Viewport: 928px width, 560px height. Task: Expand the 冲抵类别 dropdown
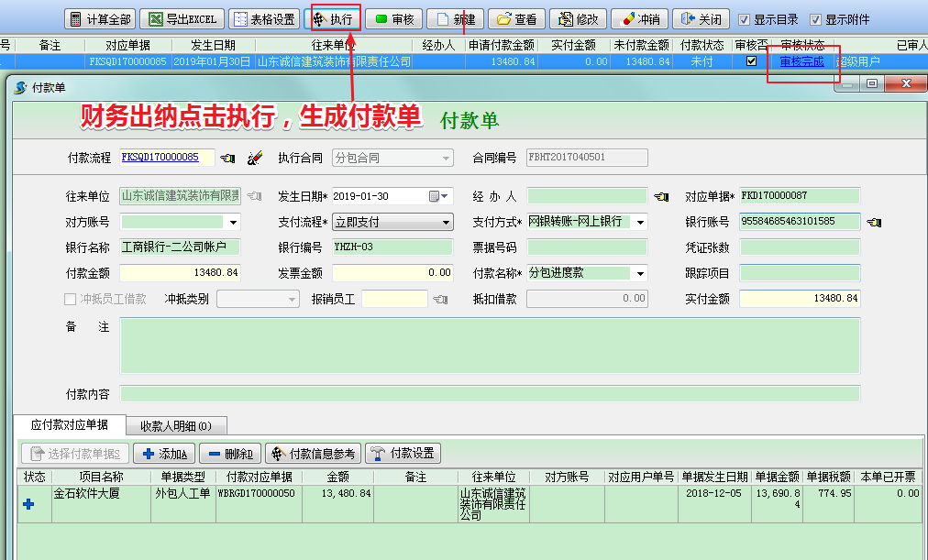[x=293, y=299]
